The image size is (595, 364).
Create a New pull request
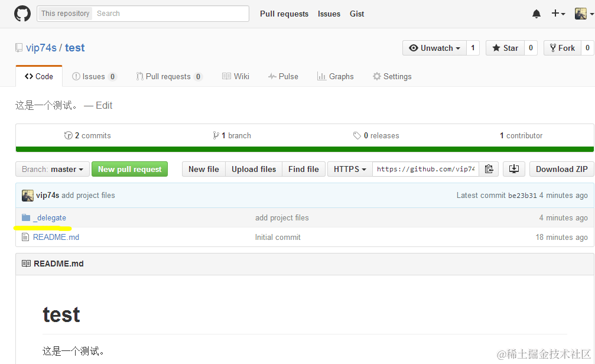(130, 169)
